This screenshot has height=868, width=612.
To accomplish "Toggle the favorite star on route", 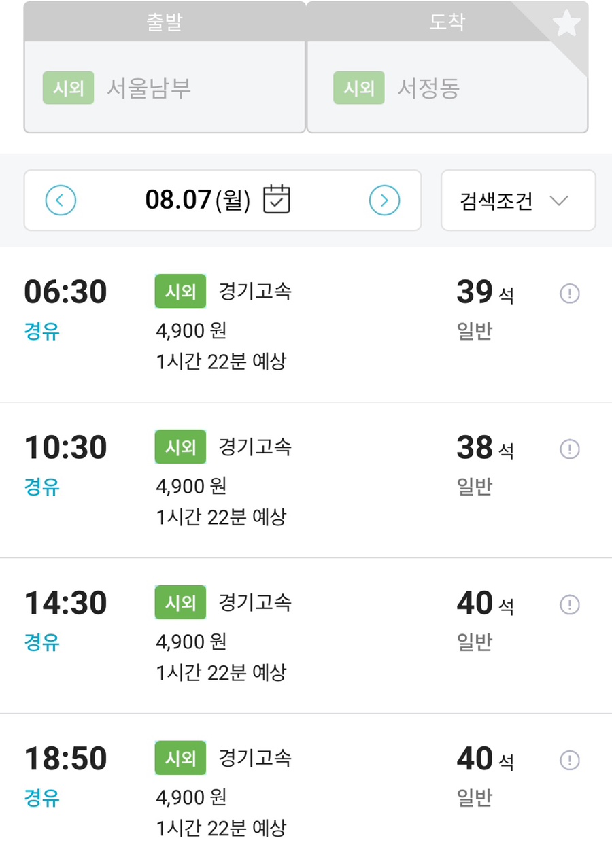I will point(566,24).
